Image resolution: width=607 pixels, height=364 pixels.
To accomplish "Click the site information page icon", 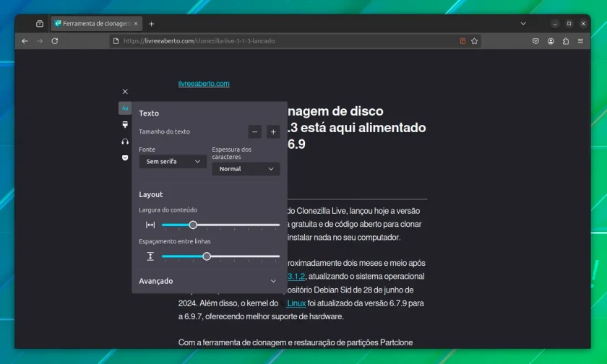I will (116, 41).
